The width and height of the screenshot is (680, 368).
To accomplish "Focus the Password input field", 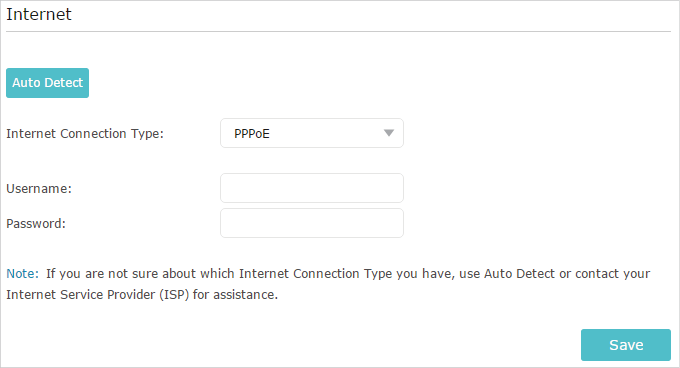I will [312, 223].
